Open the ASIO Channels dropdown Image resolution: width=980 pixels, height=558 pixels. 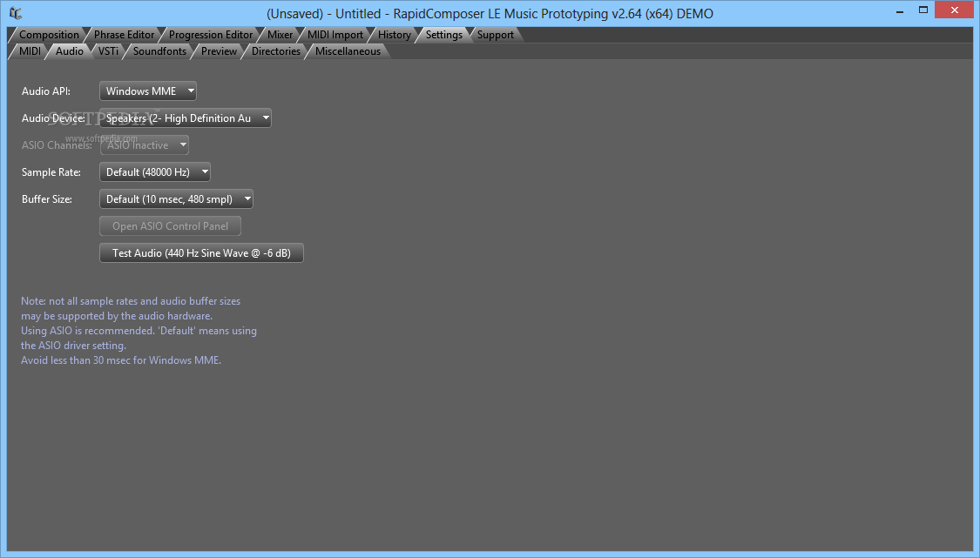coord(145,145)
